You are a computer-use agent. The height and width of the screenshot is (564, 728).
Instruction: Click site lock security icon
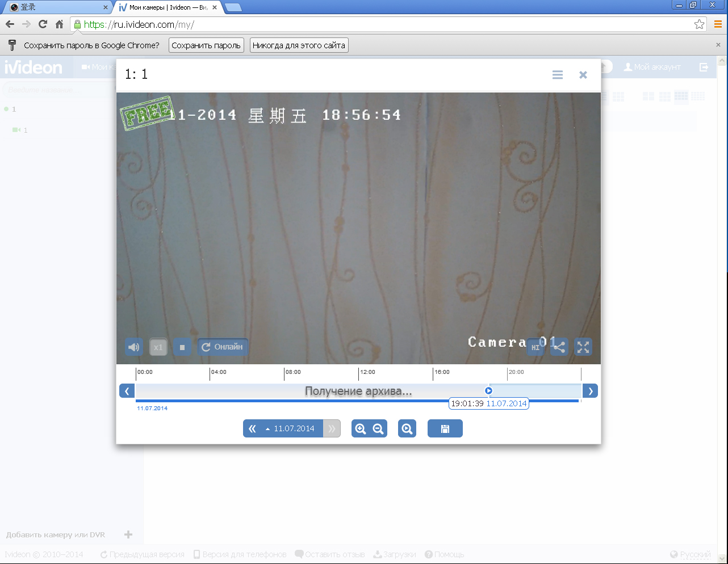pyautogui.click(x=77, y=24)
